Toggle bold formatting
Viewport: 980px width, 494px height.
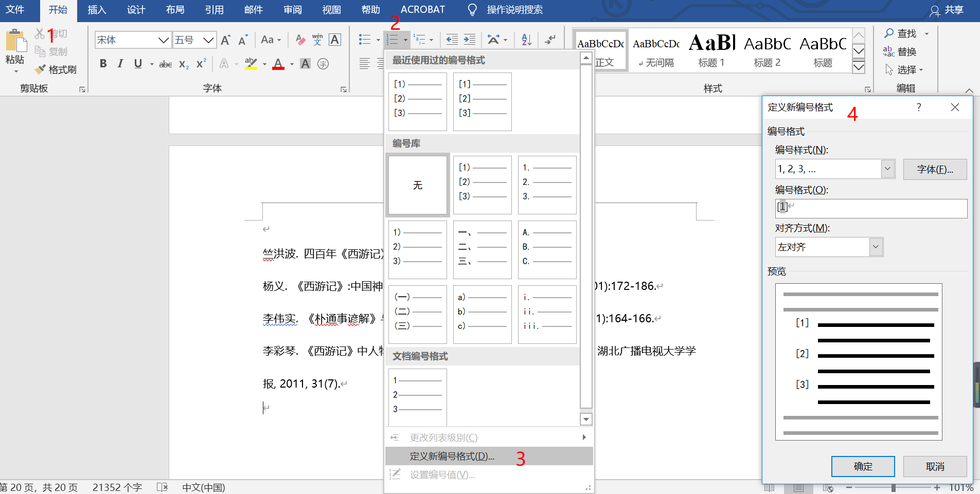pyautogui.click(x=103, y=64)
